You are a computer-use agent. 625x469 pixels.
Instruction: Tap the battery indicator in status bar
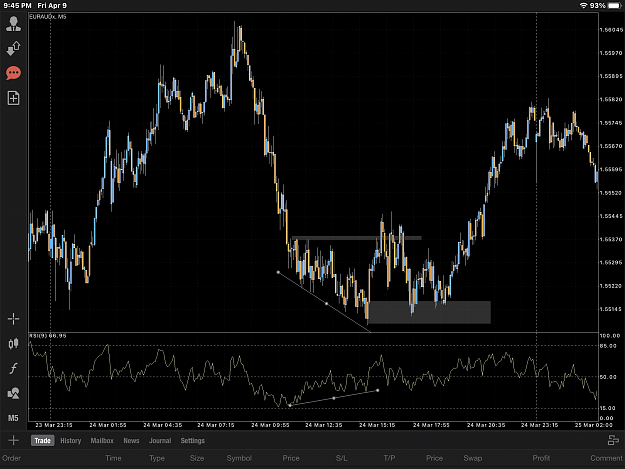coord(614,6)
